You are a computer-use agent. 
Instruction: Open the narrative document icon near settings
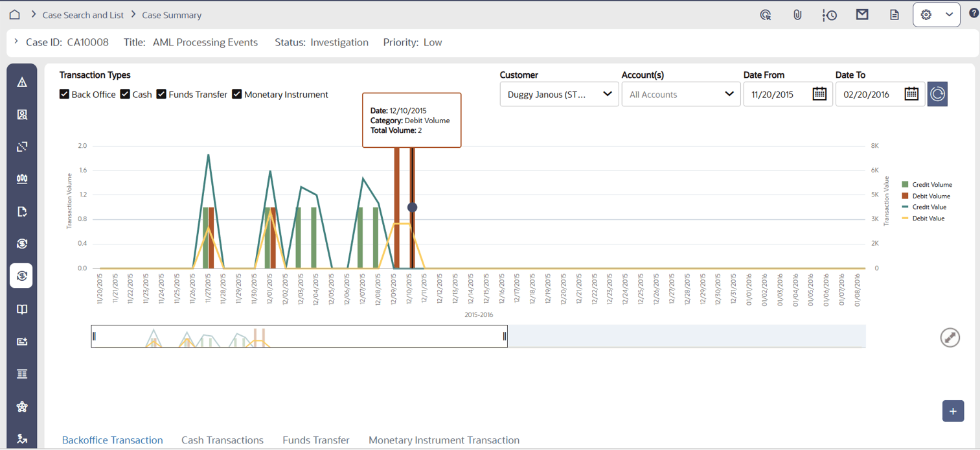coord(894,14)
